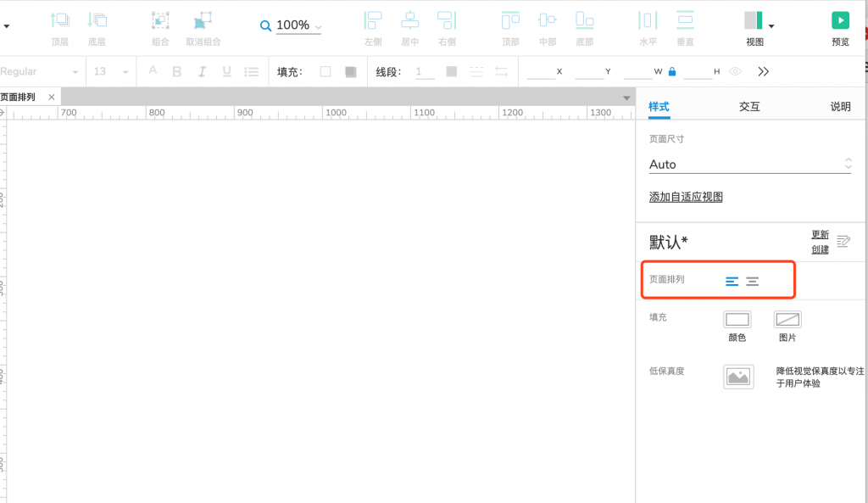Click the 预览 (Preview) play button
868x503 pixels.
840,21
